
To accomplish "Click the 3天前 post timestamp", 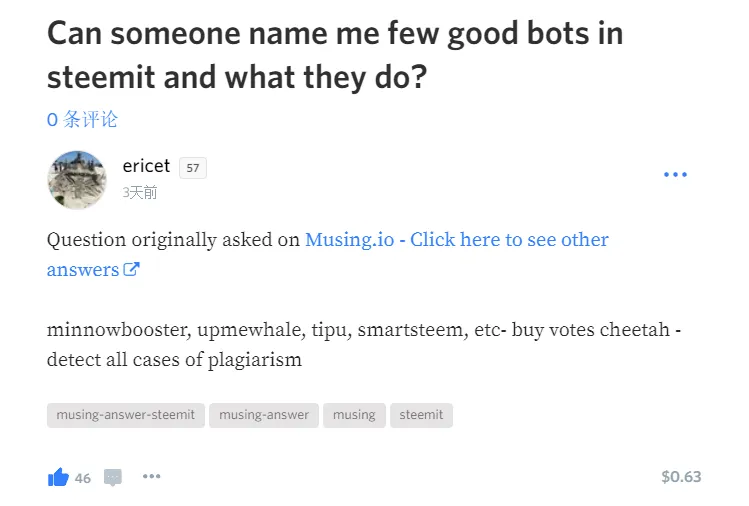I will 139,193.
